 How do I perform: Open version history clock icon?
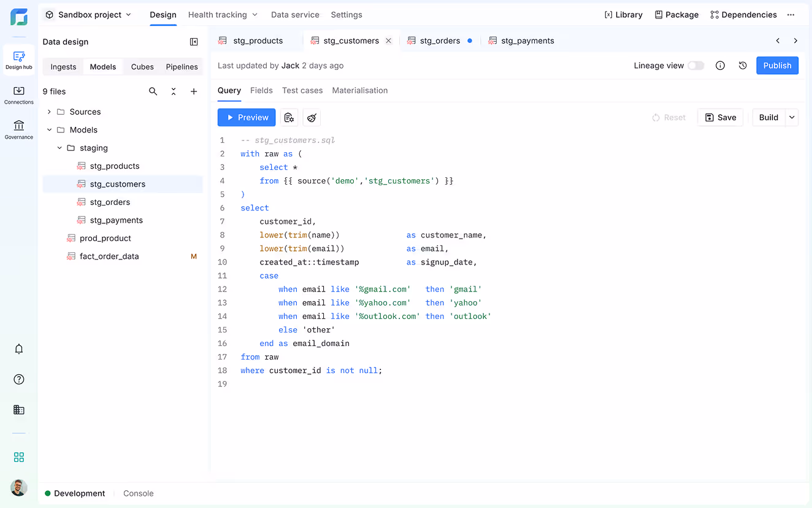743,66
